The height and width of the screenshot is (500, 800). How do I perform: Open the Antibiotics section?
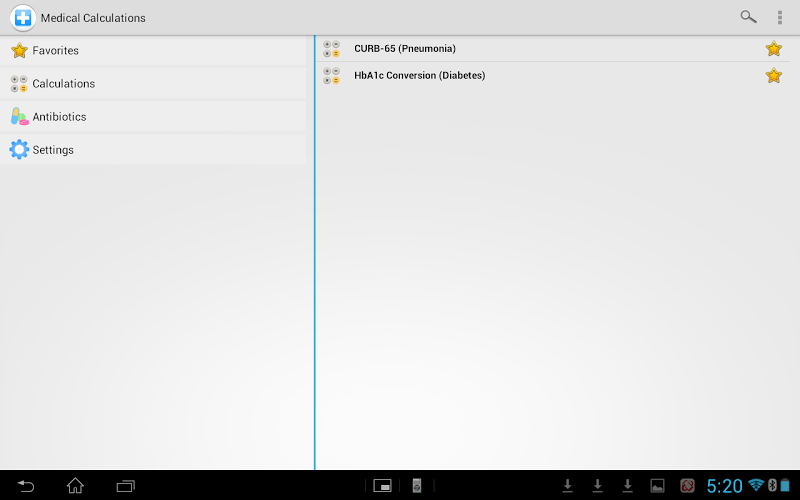(x=153, y=116)
